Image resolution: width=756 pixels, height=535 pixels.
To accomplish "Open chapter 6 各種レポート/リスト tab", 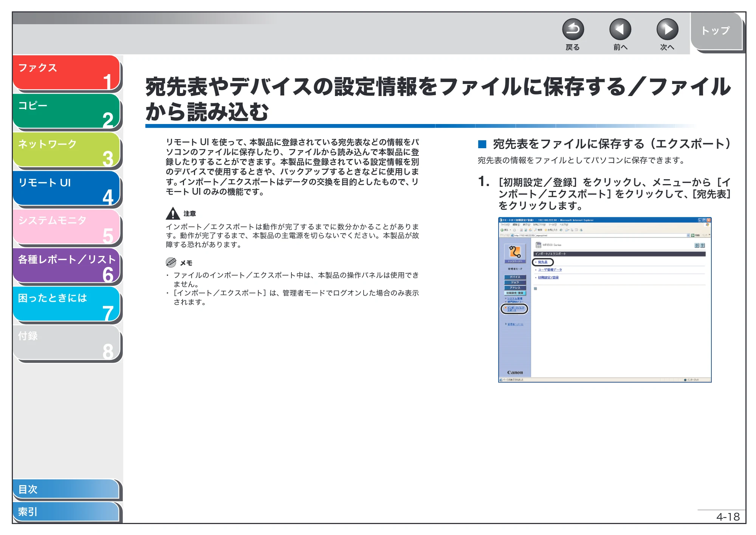I will [x=67, y=265].
